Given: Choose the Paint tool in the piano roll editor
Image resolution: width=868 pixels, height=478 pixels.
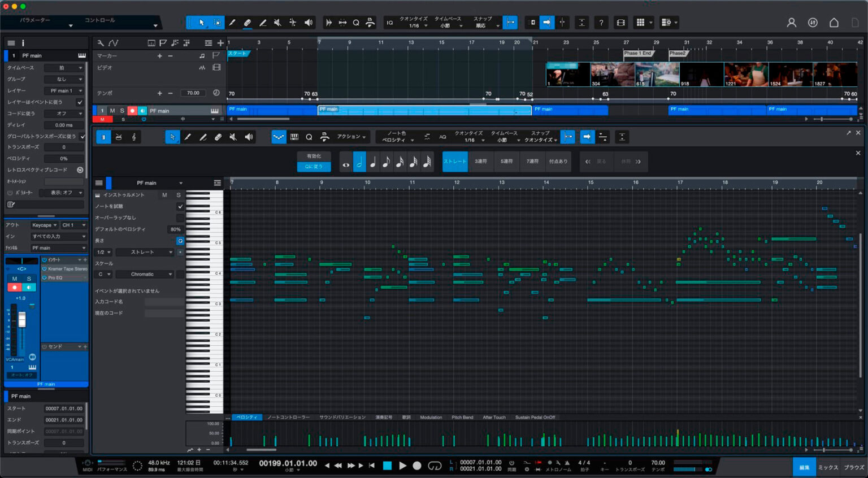Looking at the screenshot, I should (203, 137).
